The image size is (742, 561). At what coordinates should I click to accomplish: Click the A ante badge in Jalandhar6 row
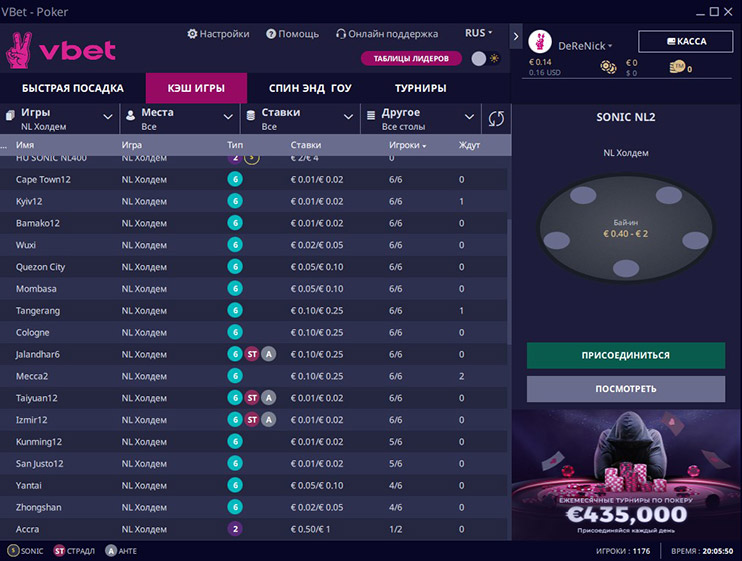pos(269,354)
